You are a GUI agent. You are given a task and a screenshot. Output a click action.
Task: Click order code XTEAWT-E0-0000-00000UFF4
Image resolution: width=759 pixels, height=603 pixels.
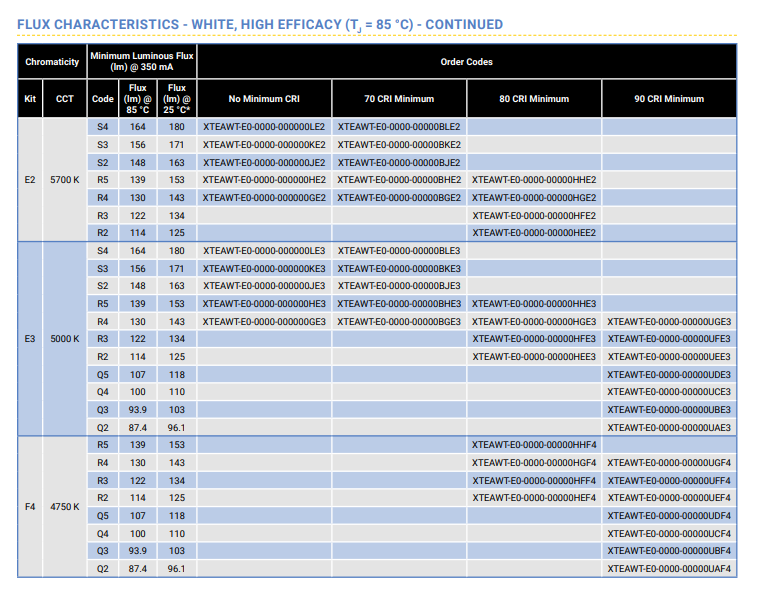pos(669,481)
